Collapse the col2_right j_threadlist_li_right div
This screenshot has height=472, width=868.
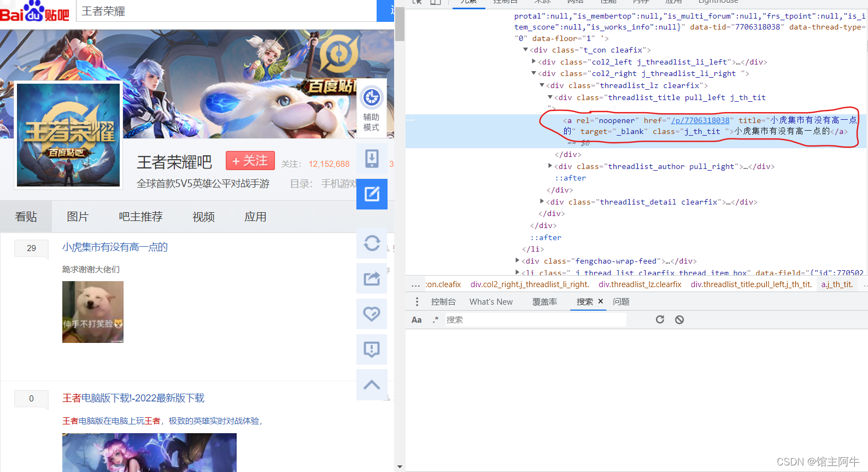click(534, 73)
